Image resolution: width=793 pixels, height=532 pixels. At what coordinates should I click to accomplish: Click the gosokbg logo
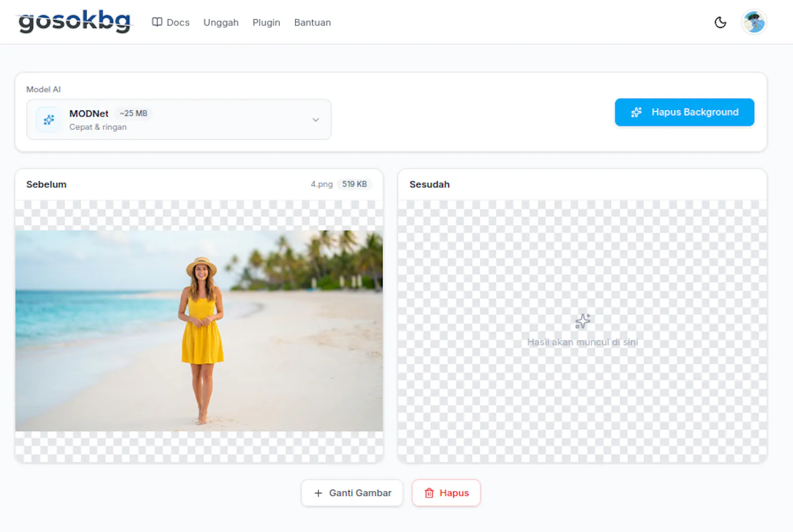click(74, 22)
